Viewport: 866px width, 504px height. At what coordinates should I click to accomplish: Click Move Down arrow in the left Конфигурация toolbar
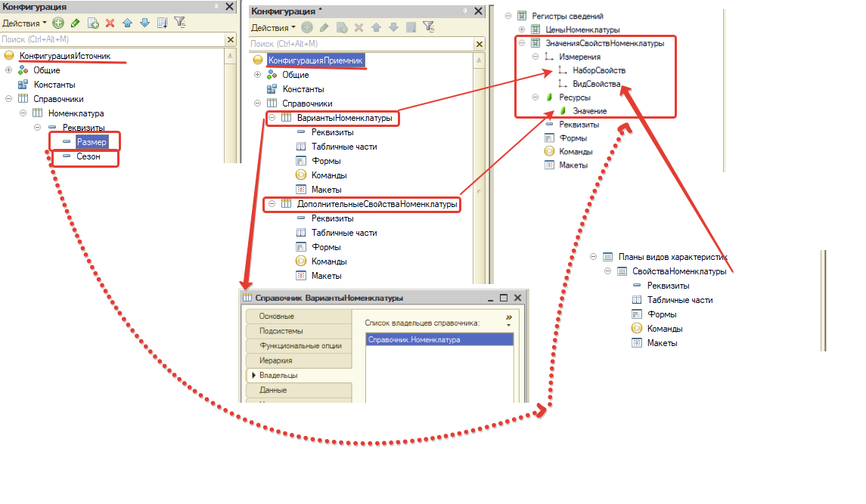coord(144,23)
